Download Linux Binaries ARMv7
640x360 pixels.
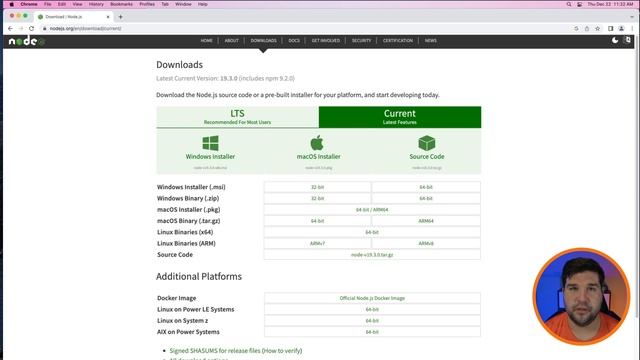(x=318, y=243)
